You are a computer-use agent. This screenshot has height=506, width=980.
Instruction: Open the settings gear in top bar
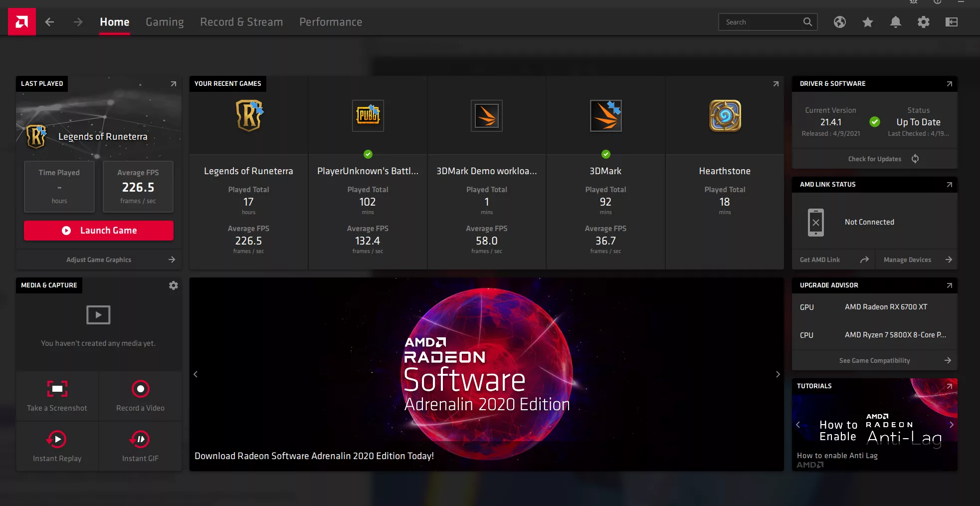click(x=924, y=22)
